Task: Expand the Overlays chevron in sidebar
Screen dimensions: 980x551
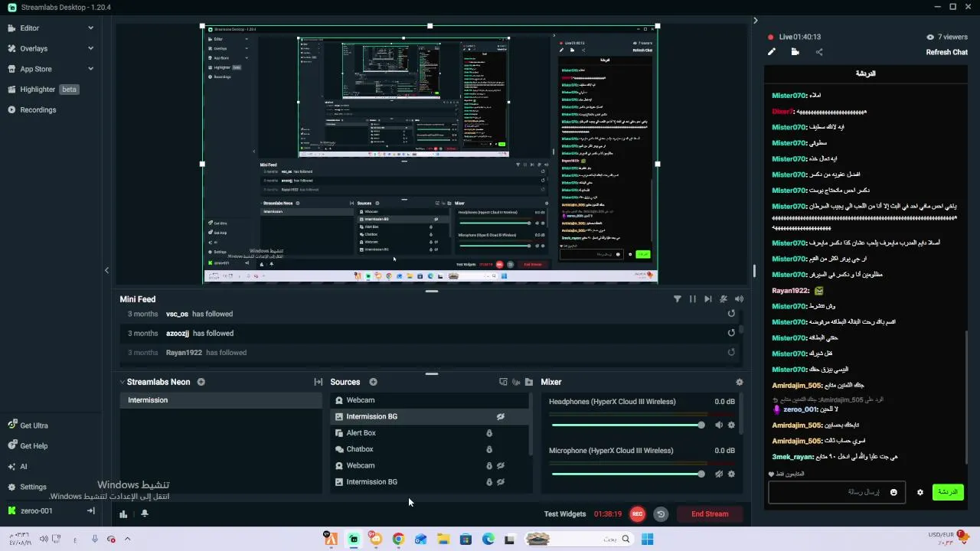Action: (x=90, y=48)
